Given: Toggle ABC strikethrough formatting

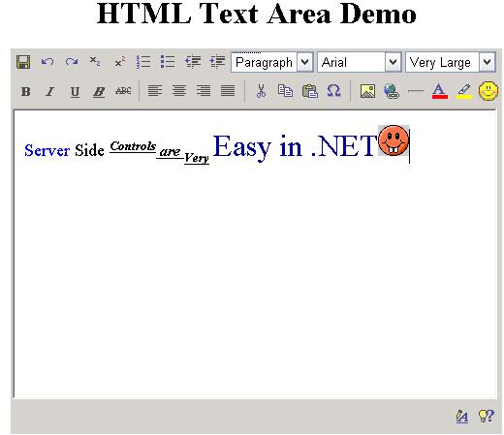Looking at the screenshot, I should [123, 91].
